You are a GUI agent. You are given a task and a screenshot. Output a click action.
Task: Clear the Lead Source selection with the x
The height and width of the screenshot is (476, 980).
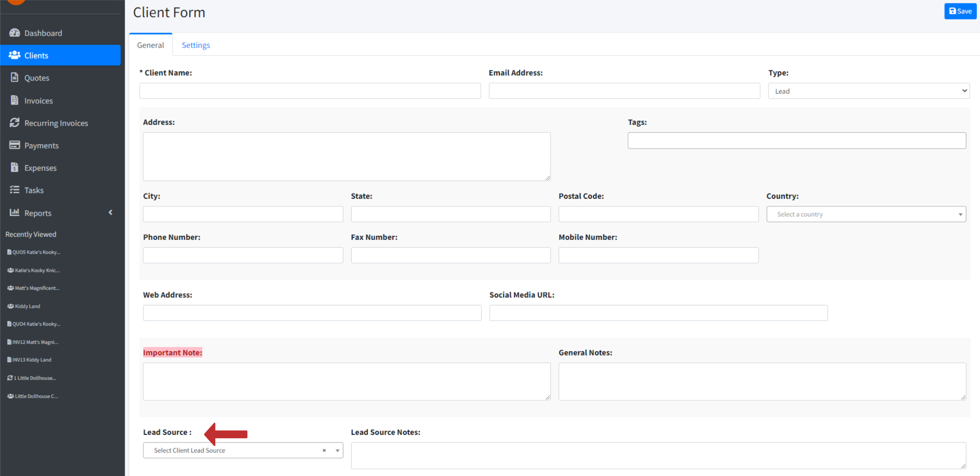coord(324,450)
